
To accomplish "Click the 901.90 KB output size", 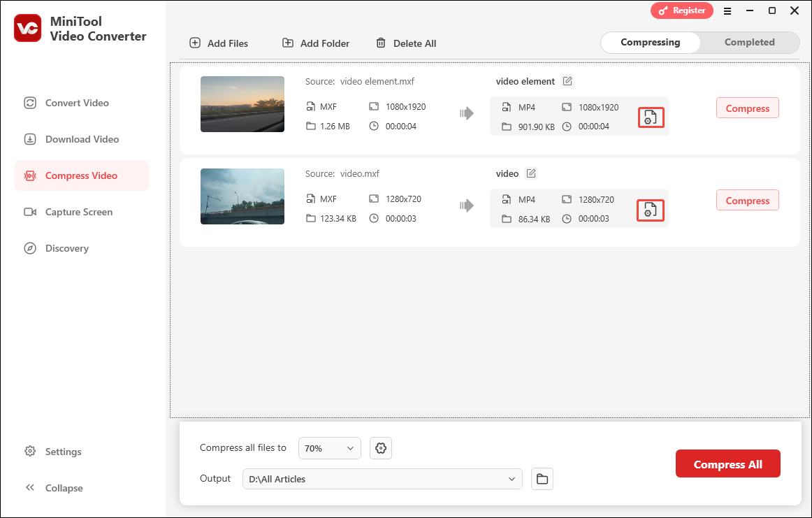I will (536, 127).
